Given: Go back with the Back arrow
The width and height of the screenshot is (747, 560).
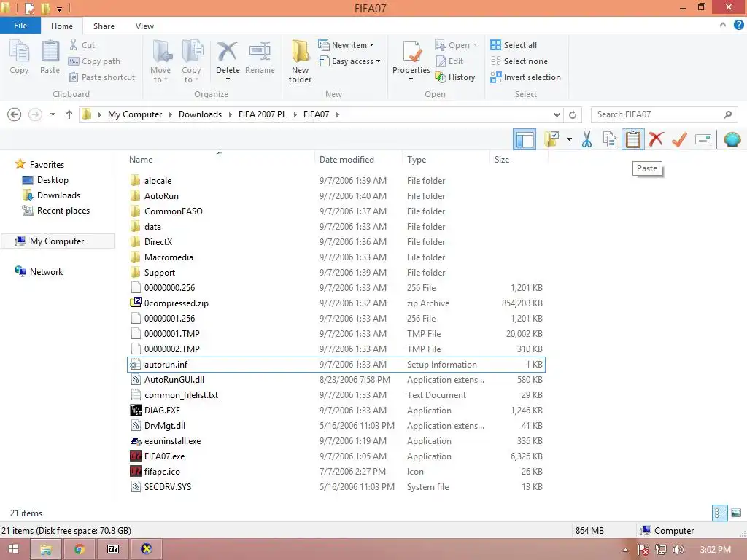Looking at the screenshot, I should click(15, 114).
